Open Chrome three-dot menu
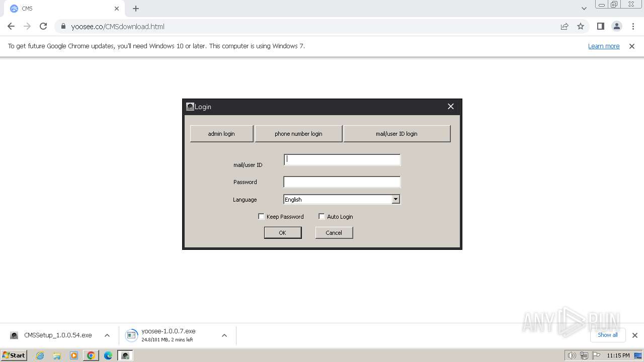644x362 pixels. [x=633, y=27]
